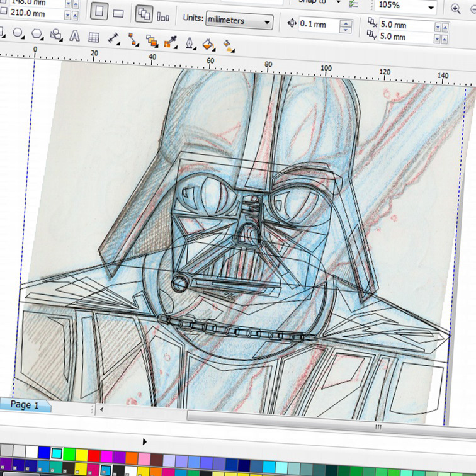The image size is (476, 476).
Task: Select the Text tool
Action: [74, 36]
